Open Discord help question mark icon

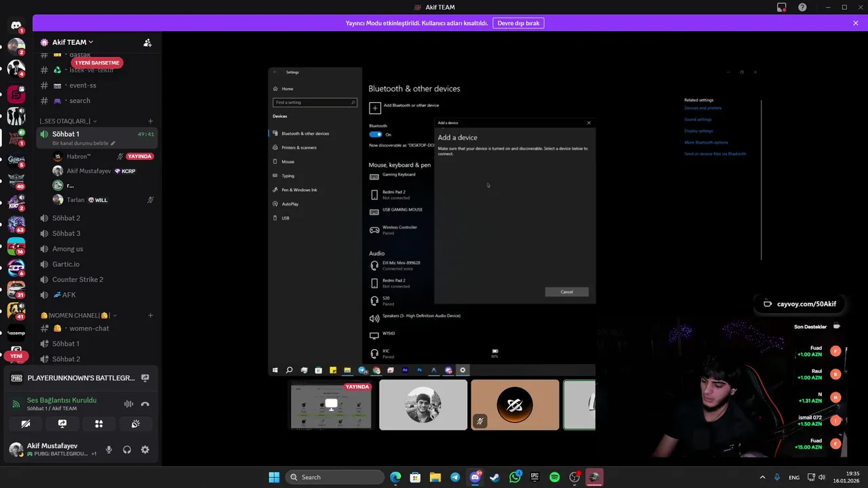pos(803,7)
